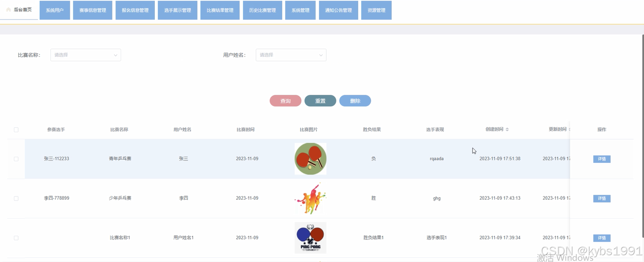This screenshot has width=644, height=262.
Task: Open 详情 for 青年乒乓赛 row
Action: click(x=602, y=159)
